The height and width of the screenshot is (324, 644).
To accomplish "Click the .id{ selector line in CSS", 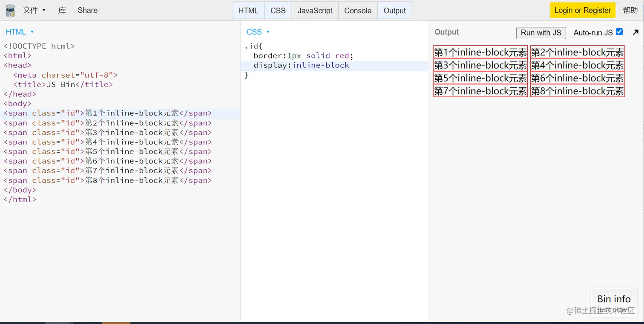I will 254,46.
